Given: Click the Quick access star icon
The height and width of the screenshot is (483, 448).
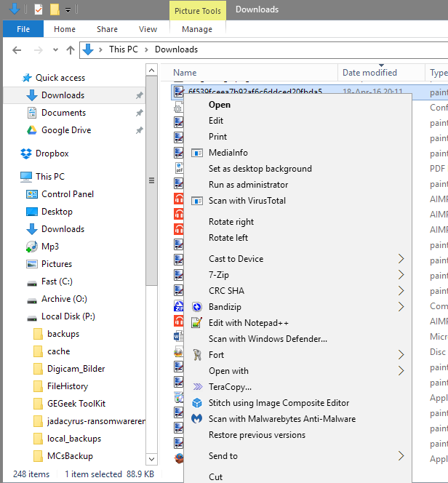Looking at the screenshot, I should point(27,78).
